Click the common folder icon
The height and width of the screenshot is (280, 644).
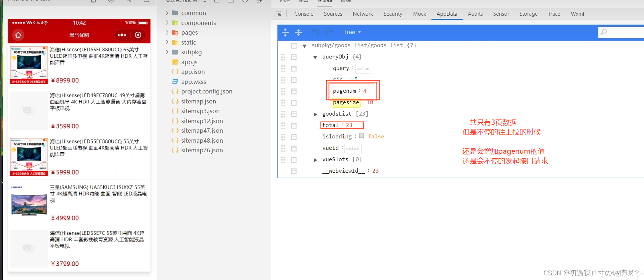point(175,13)
